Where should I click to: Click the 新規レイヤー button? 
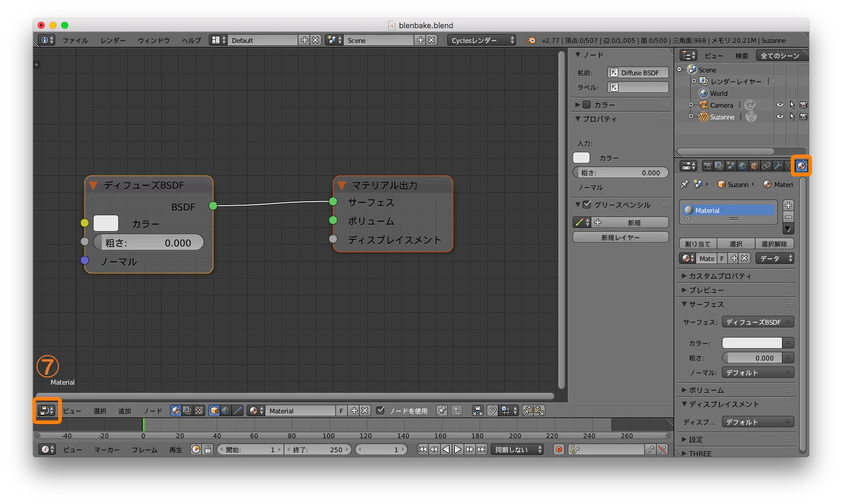[x=621, y=237]
